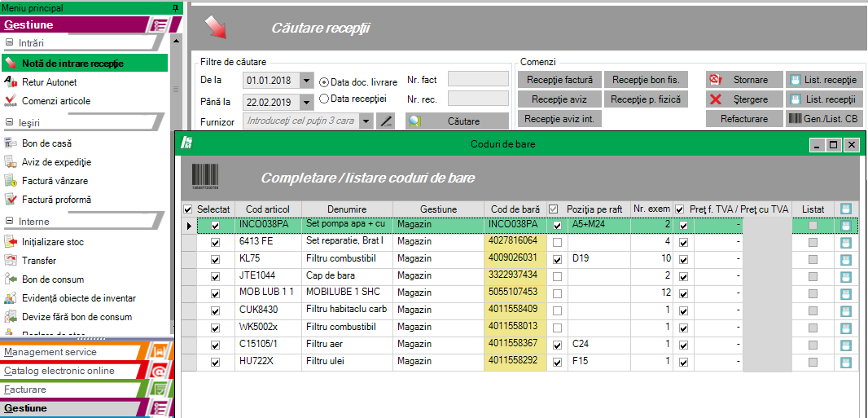Uncheck raft position box for C15105/1
This screenshot has height=418, width=868.
click(x=558, y=345)
